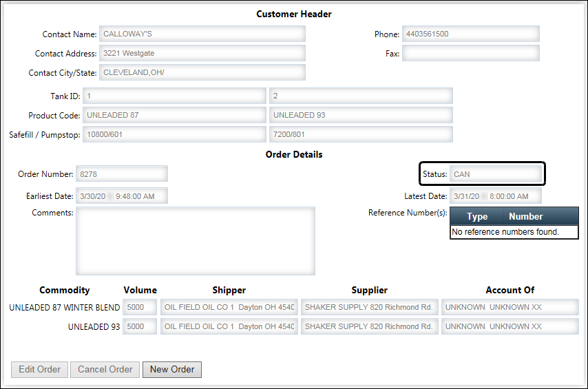
Task: Select the Latest Date field
Action: pos(496,196)
